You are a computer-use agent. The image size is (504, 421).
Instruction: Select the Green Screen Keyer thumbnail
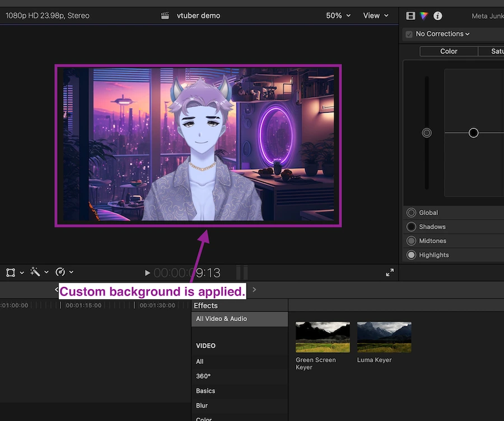pos(323,337)
